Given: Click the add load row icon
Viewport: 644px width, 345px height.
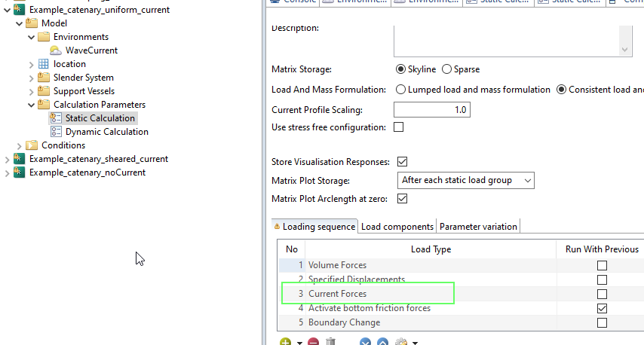Looking at the screenshot, I should tap(286, 343).
